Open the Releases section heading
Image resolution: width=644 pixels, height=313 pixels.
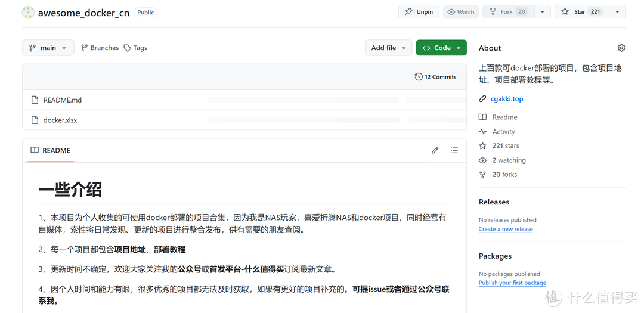[494, 202]
